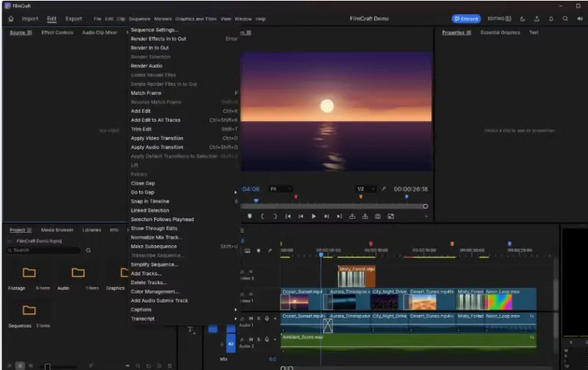This screenshot has height=370, width=588.
Task: Click the Mark Out bracket button
Action: tap(275, 216)
